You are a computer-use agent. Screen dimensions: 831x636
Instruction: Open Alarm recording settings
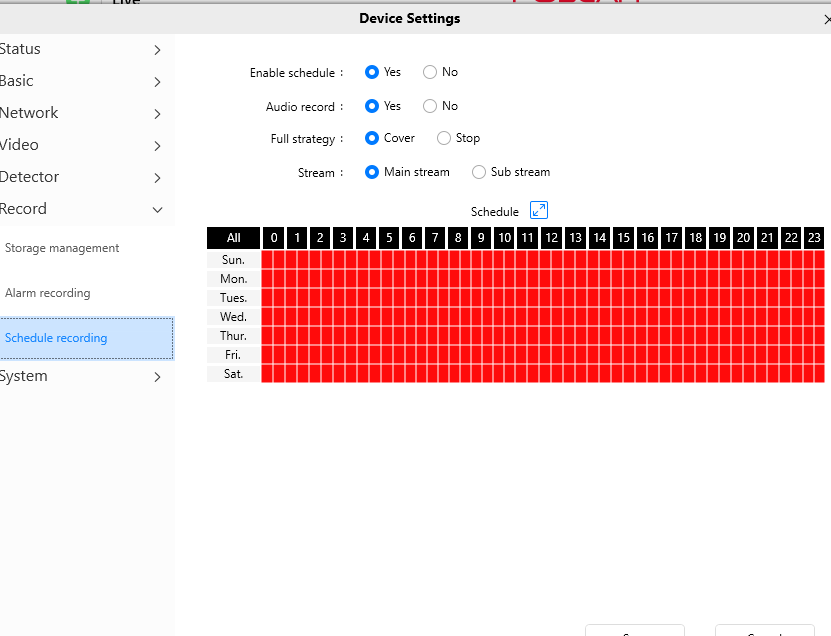point(48,293)
